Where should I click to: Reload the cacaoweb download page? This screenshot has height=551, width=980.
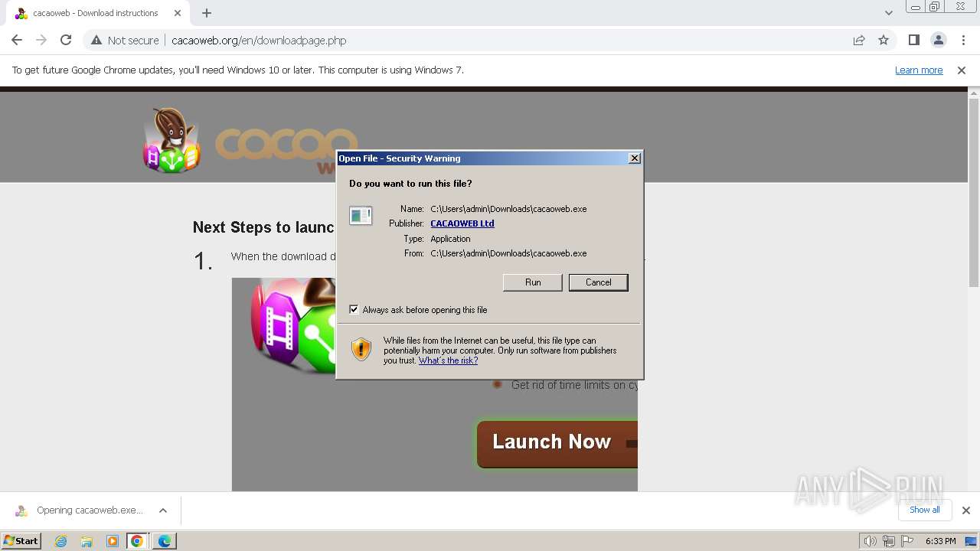(x=66, y=40)
